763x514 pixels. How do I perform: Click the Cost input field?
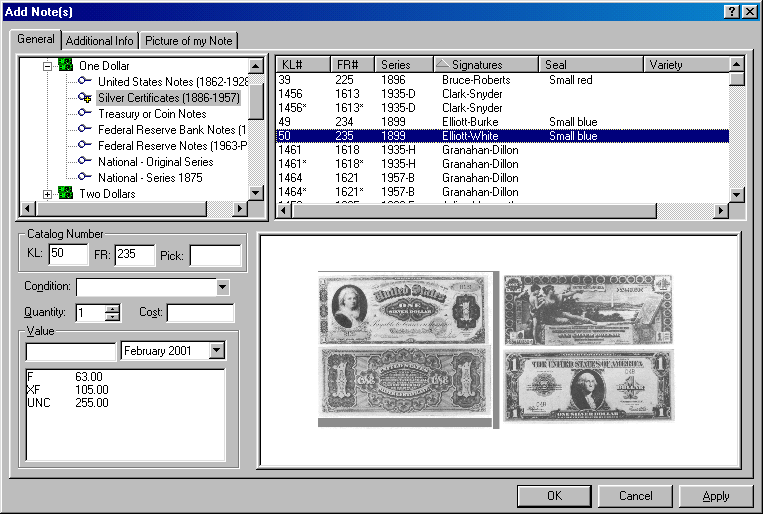coord(200,312)
